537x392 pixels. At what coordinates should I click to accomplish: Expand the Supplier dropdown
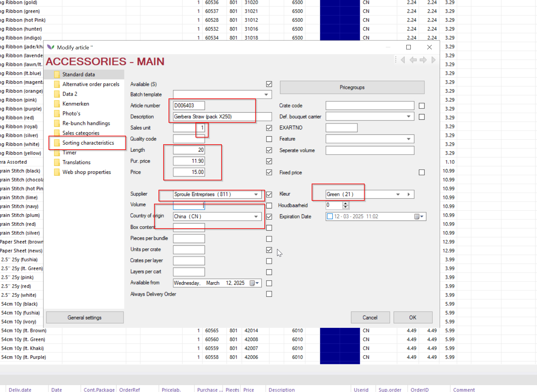pos(256,195)
